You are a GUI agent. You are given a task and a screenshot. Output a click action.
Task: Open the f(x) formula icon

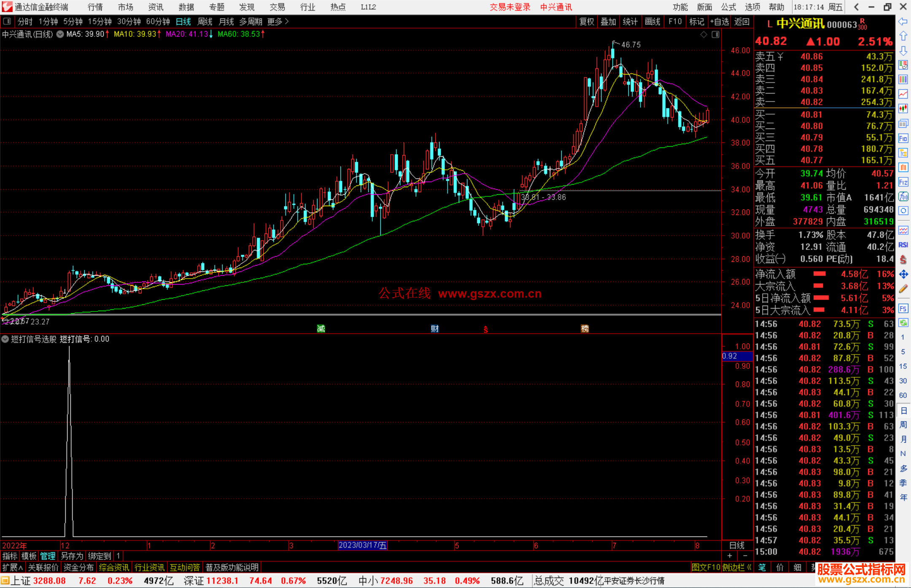(x=903, y=196)
